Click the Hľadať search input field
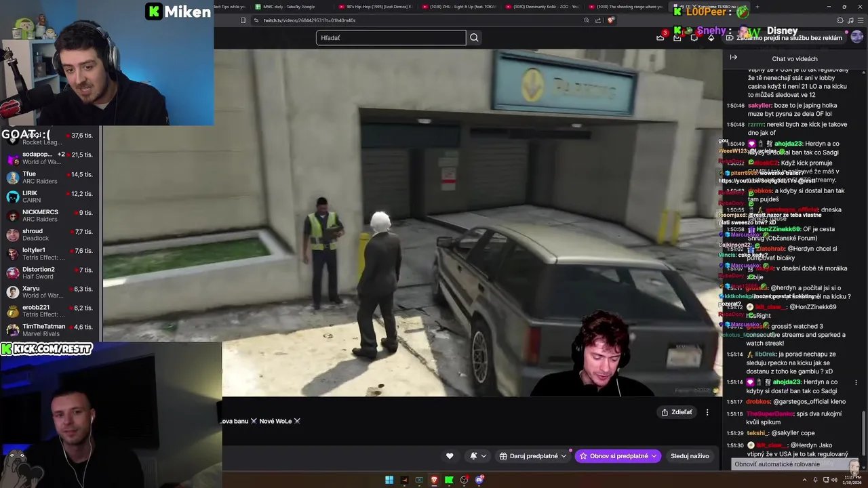Image resolution: width=868 pixels, height=488 pixels. 391,38
